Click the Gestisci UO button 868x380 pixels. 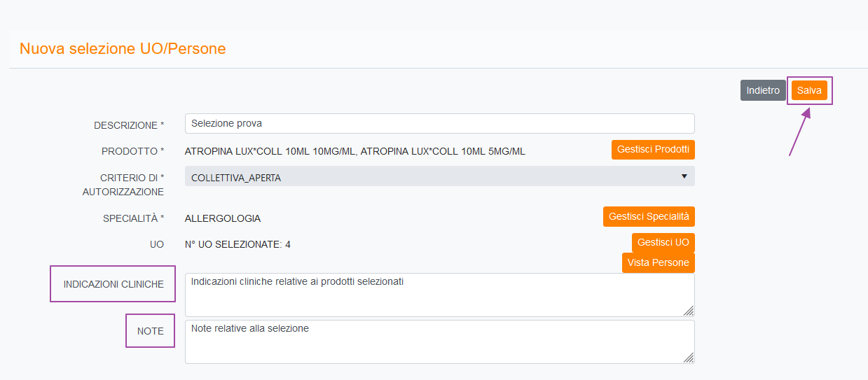pos(663,243)
